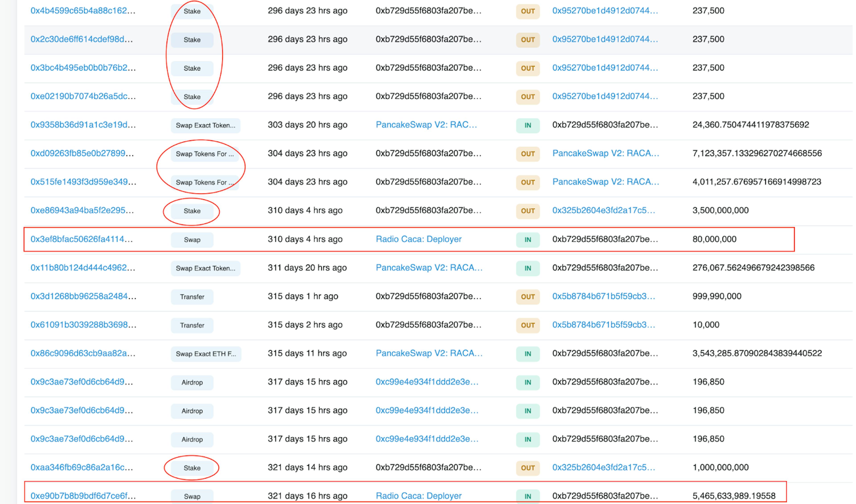Screen dimensions: 856x504
Task: Click Swap Tokens For badge in 0x515fe1493f row
Action: [x=205, y=182]
